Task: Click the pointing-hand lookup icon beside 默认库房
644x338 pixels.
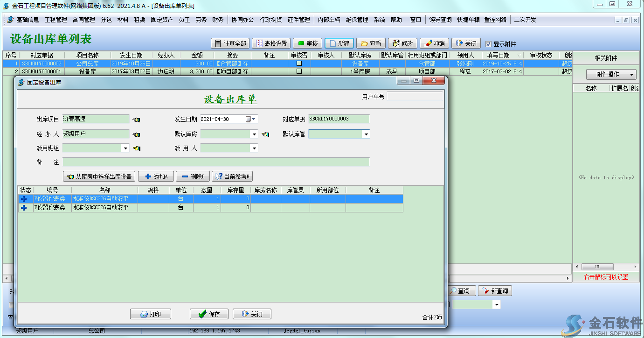Action: (x=265, y=135)
